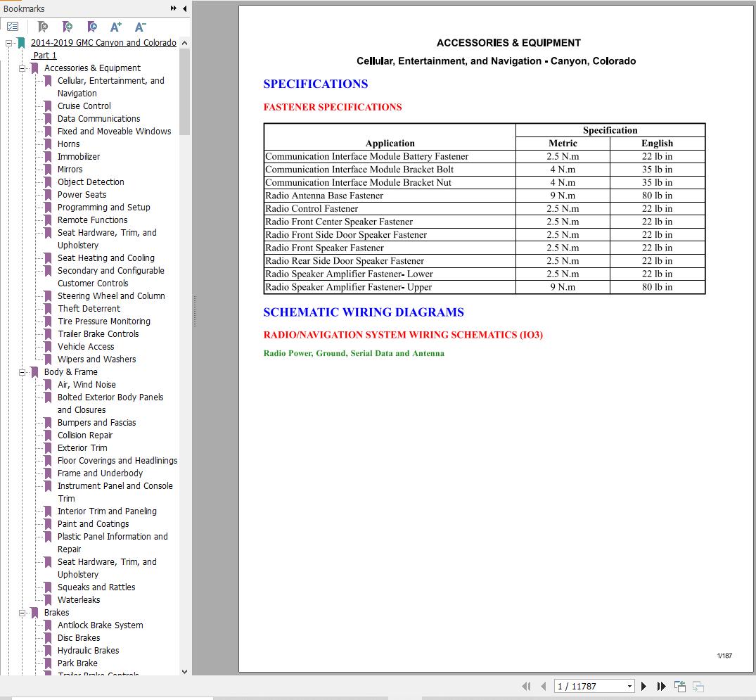Viewport: 756px width, 700px height.
Task: Open the bookmark options checklist menu
Action: [13, 27]
